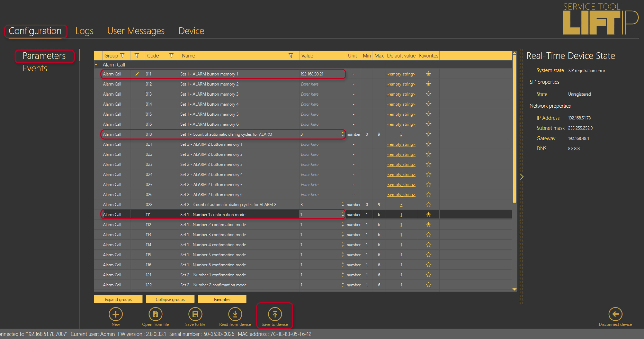This screenshot has width=644, height=339.
Task: Mark parameter 025 as favorite
Action: pyautogui.click(x=428, y=185)
